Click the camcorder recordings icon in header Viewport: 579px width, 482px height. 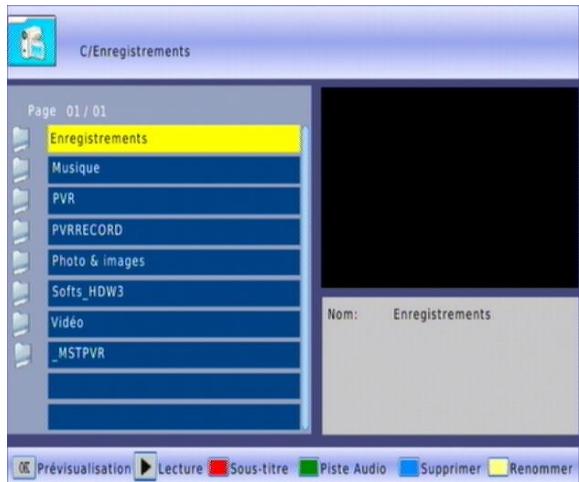point(32,41)
